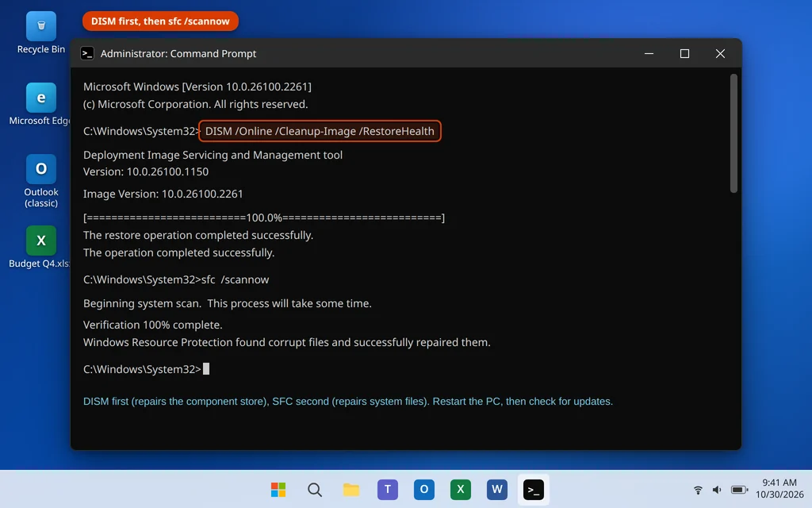The width and height of the screenshot is (812, 508).
Task: Click the blinking cursor at the final prompt
Action: click(x=206, y=368)
